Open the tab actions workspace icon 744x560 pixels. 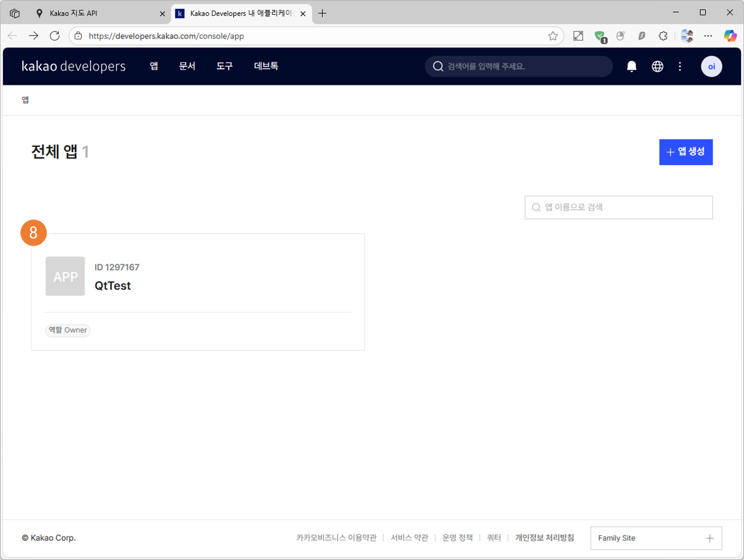click(x=14, y=13)
